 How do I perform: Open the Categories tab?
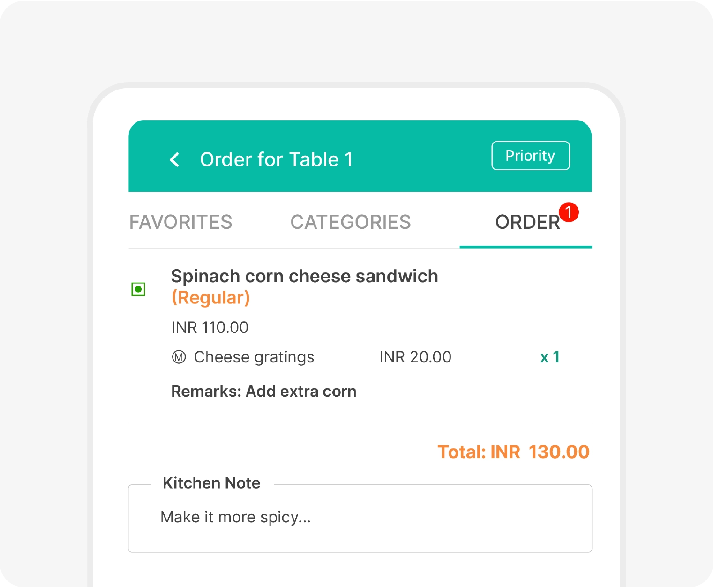pos(351,222)
